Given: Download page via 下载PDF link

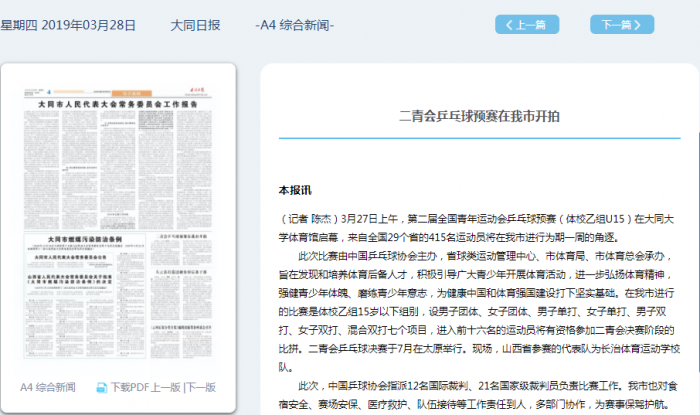Looking at the screenshot, I should click(130, 387).
